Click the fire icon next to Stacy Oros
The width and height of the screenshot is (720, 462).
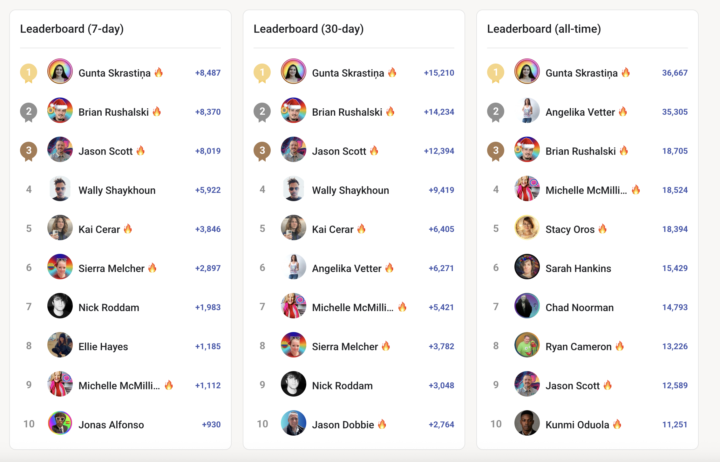click(603, 229)
